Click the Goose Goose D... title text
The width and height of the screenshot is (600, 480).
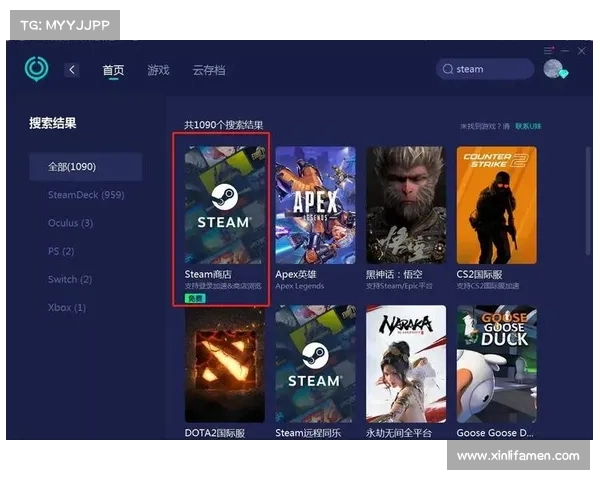(495, 433)
